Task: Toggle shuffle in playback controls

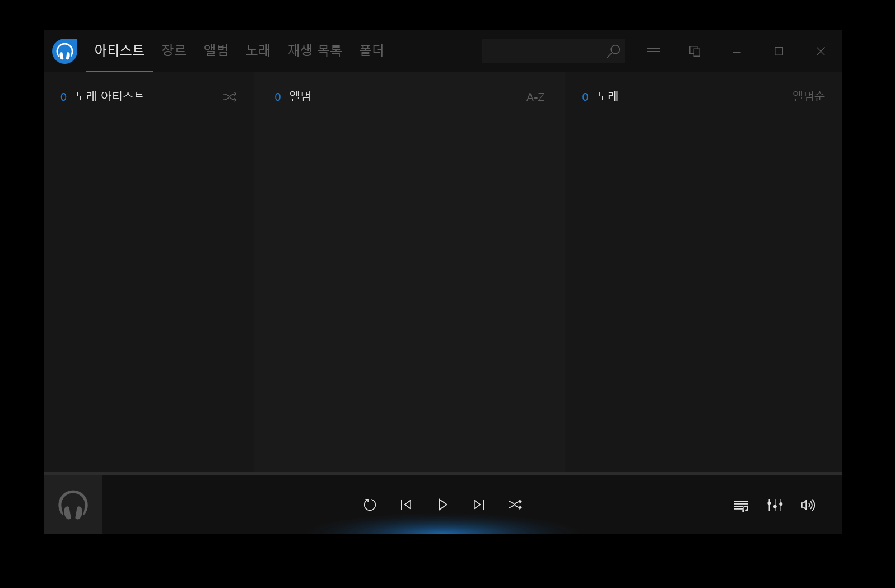Action: pos(515,505)
